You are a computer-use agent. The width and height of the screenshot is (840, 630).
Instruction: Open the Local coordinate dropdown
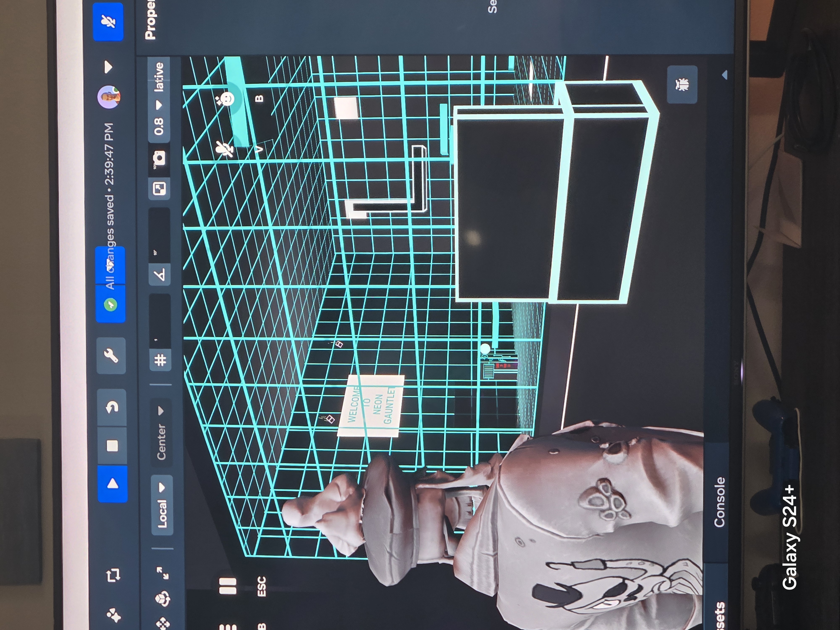coord(162,505)
